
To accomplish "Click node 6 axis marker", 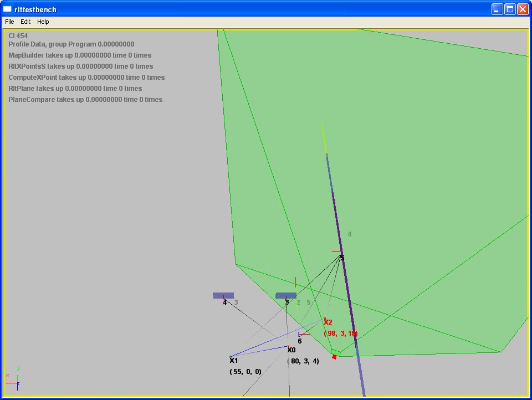I will pyautogui.click(x=300, y=335).
